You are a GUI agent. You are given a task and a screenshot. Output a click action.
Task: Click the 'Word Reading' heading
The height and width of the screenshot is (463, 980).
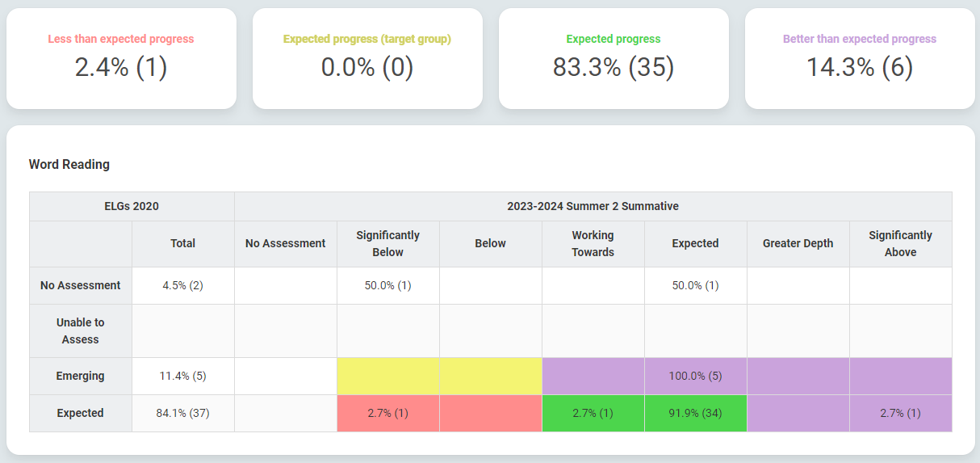69,164
